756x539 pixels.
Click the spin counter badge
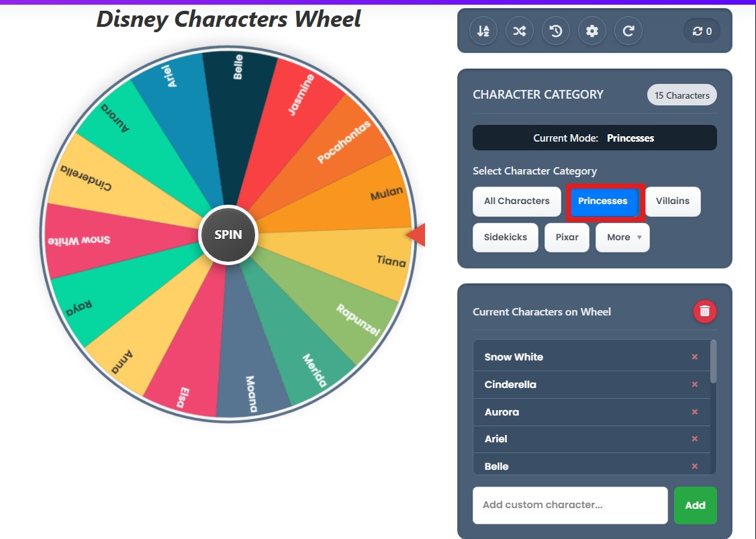click(702, 32)
